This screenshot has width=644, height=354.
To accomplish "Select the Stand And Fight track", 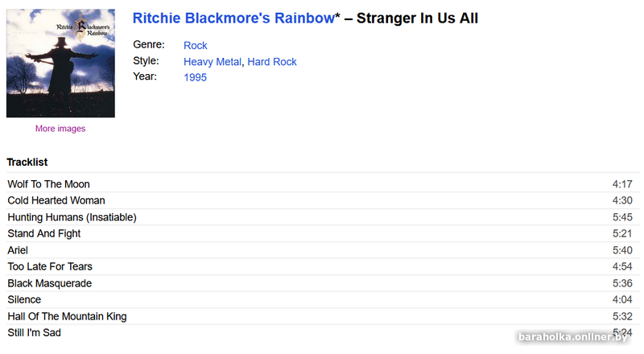I will tap(44, 233).
